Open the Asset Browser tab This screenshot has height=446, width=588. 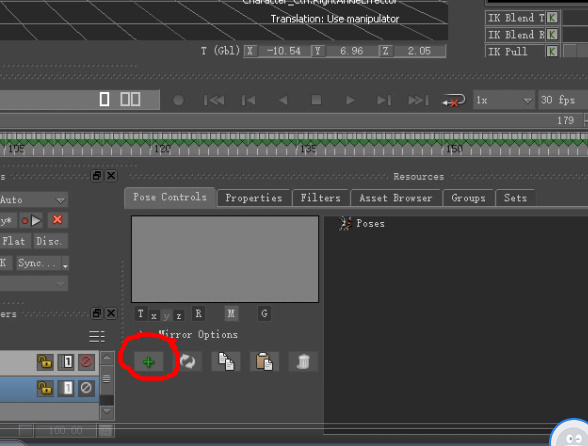396,198
